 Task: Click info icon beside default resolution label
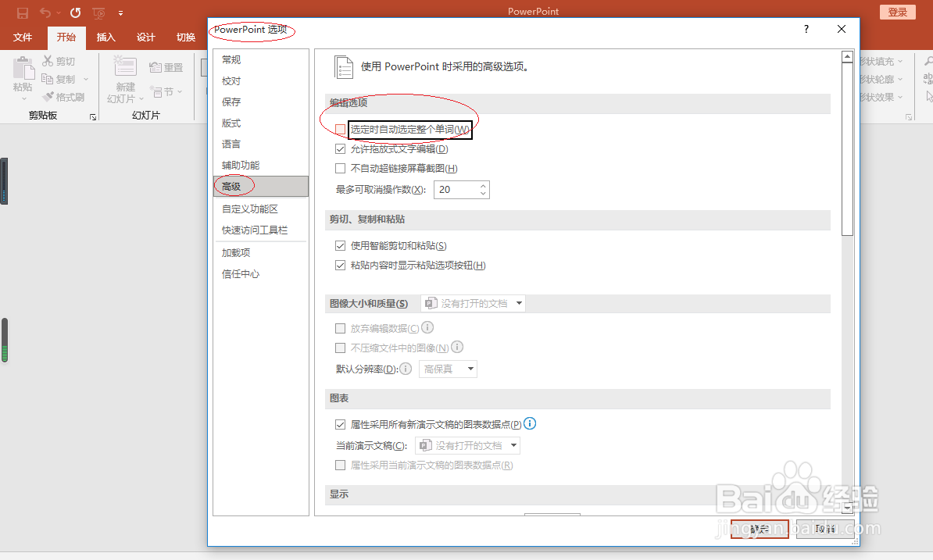[x=406, y=369]
